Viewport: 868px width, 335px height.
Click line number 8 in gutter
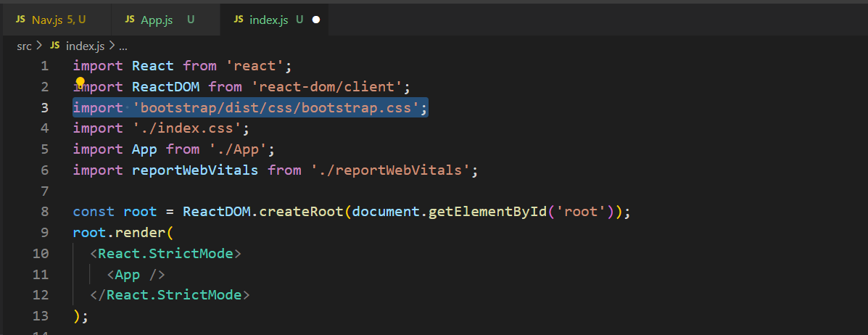[44, 212]
